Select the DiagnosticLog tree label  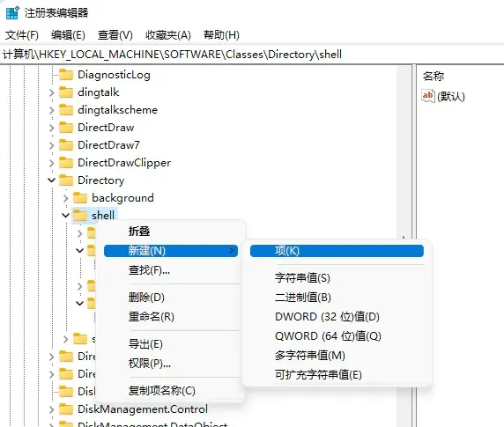point(114,75)
